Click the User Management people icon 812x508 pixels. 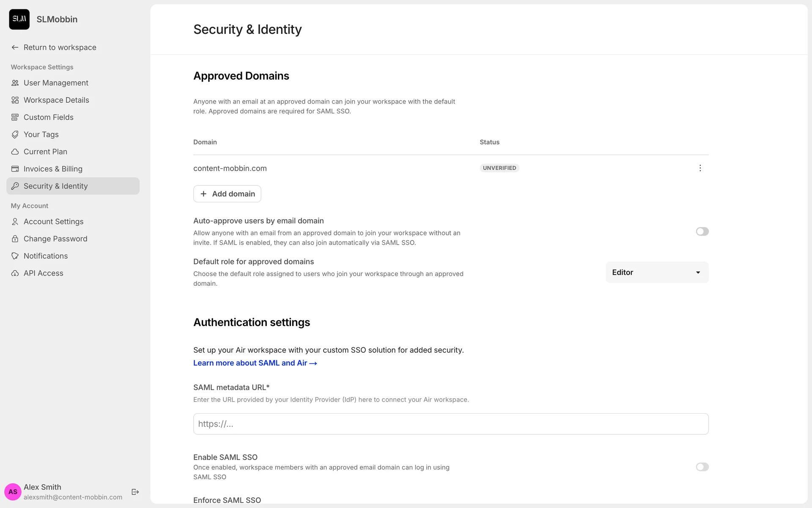tap(15, 83)
